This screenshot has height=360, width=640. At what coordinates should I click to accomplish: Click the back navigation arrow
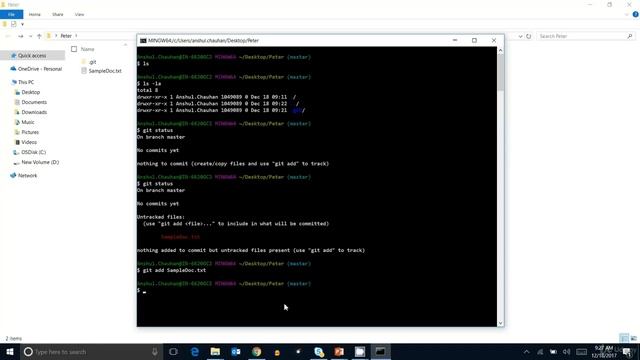[7, 36]
